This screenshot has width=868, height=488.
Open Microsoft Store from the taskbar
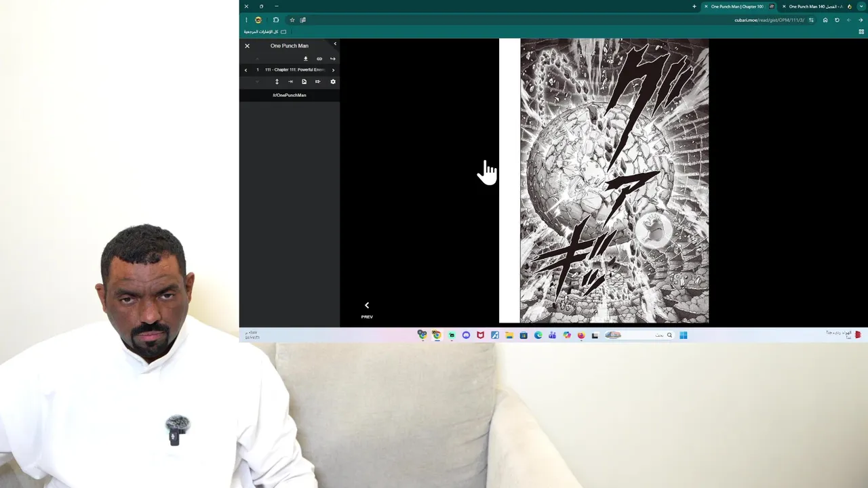(524, 335)
